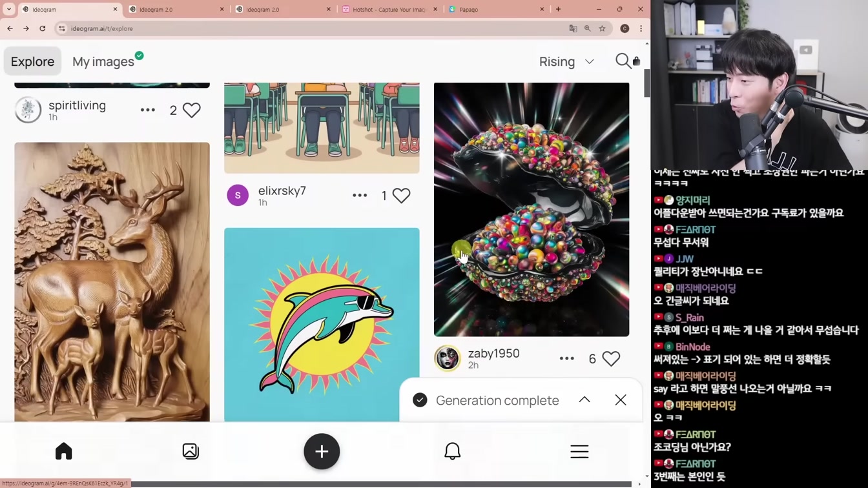Viewport: 868px width, 488px height.
Task: Click the plus create button
Action: pos(322,451)
